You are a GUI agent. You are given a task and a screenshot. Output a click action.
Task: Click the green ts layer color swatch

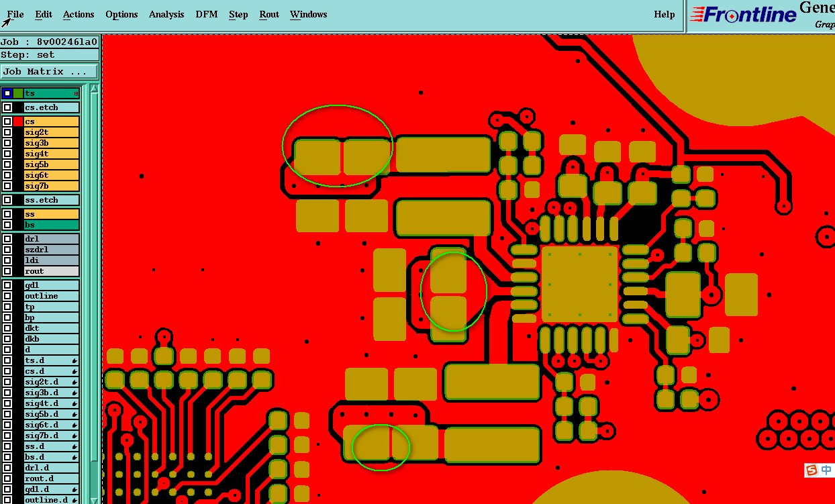coord(18,93)
